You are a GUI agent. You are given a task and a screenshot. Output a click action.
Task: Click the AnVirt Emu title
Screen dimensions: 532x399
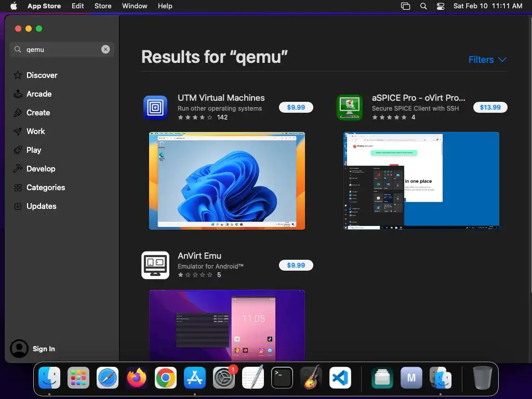199,256
